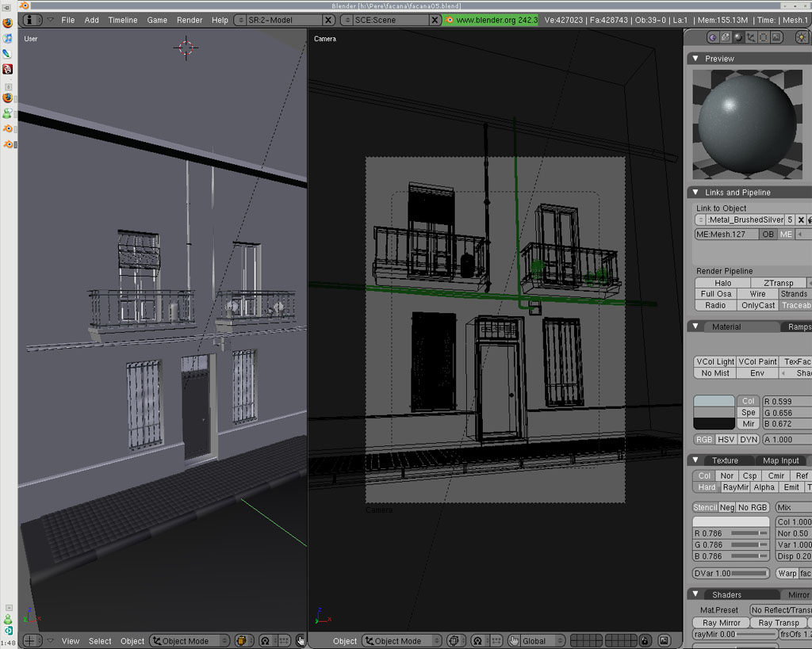Viewport: 812px width, 649px height.
Task: Collapse the Shaders panel triangle
Action: 695,594
